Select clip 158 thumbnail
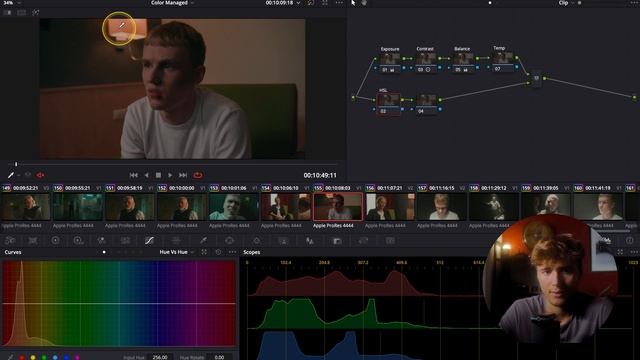Image resolution: width=640 pixels, height=360 pixels. click(494, 207)
